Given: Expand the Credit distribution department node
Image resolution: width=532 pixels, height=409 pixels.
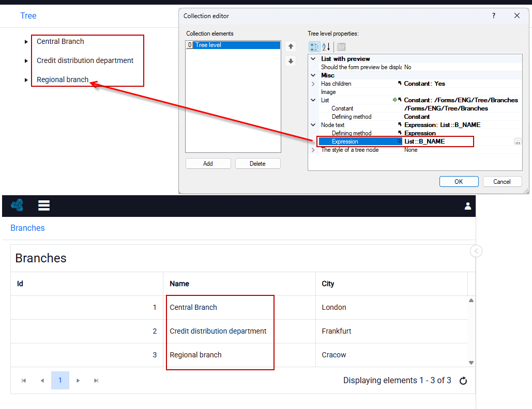Looking at the screenshot, I should [x=26, y=61].
